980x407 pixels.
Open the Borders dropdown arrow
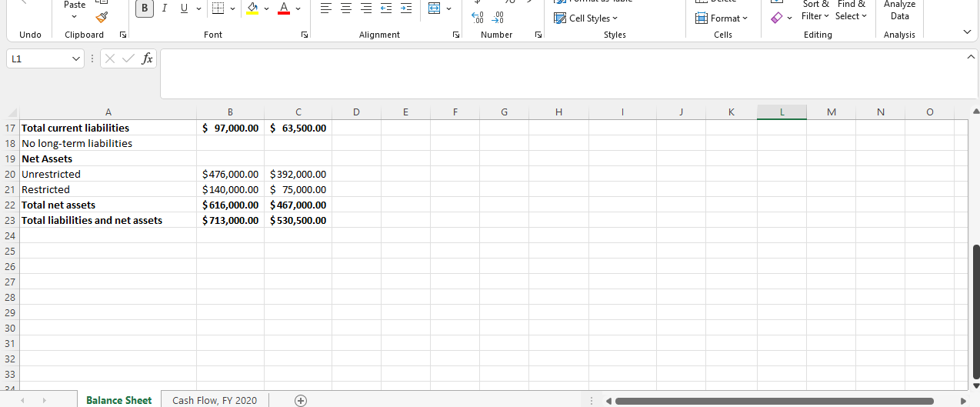coord(235,8)
